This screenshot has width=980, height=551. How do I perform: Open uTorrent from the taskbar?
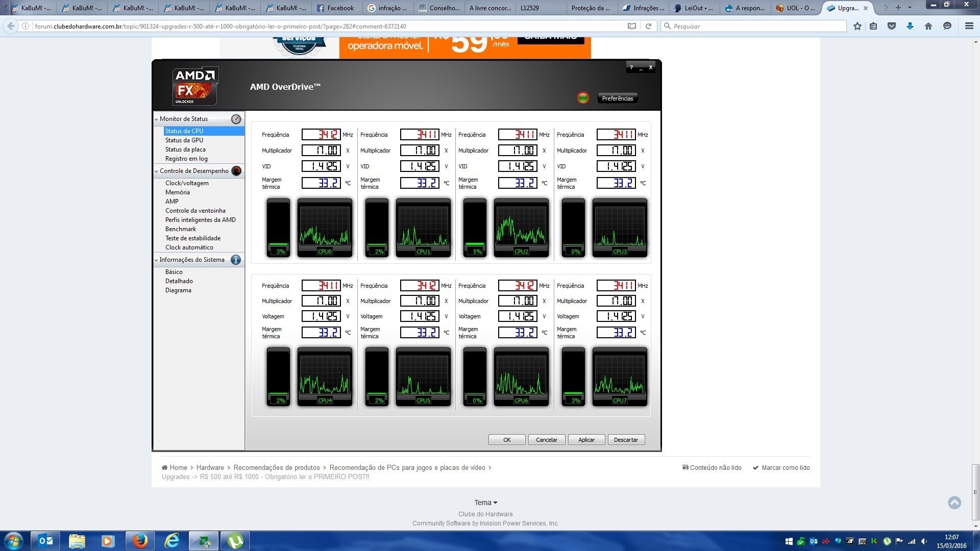235,541
